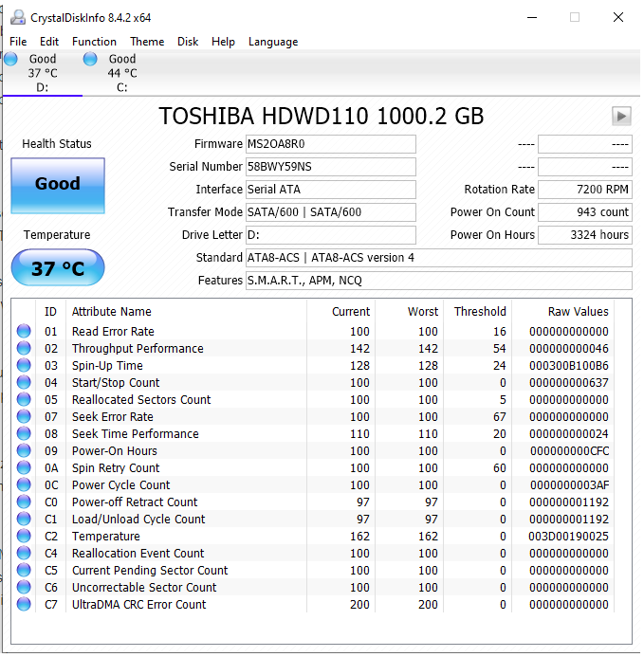Click the Features field S.M.A.R.T., APM, NCQ
Viewport: 644px width, 657px height.
tap(438, 281)
